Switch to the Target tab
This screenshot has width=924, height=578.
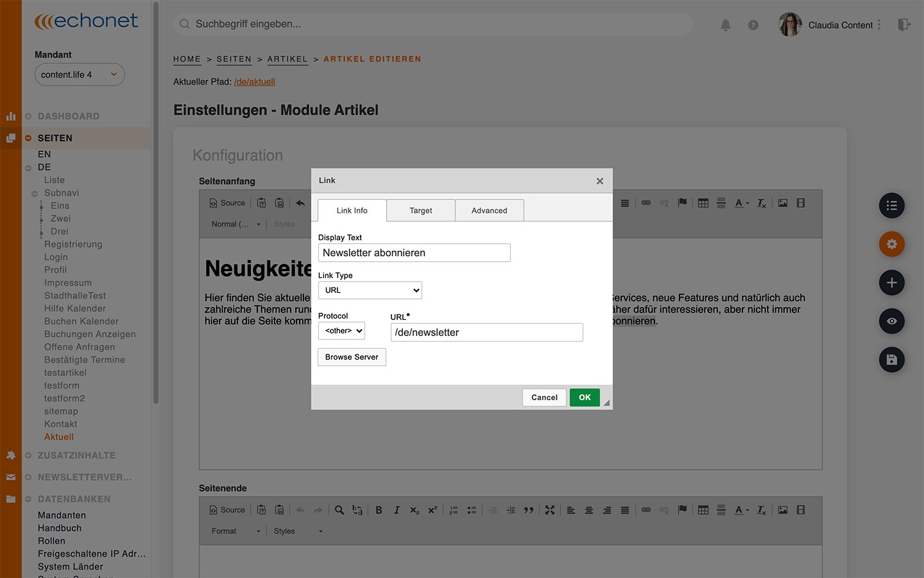[421, 211]
